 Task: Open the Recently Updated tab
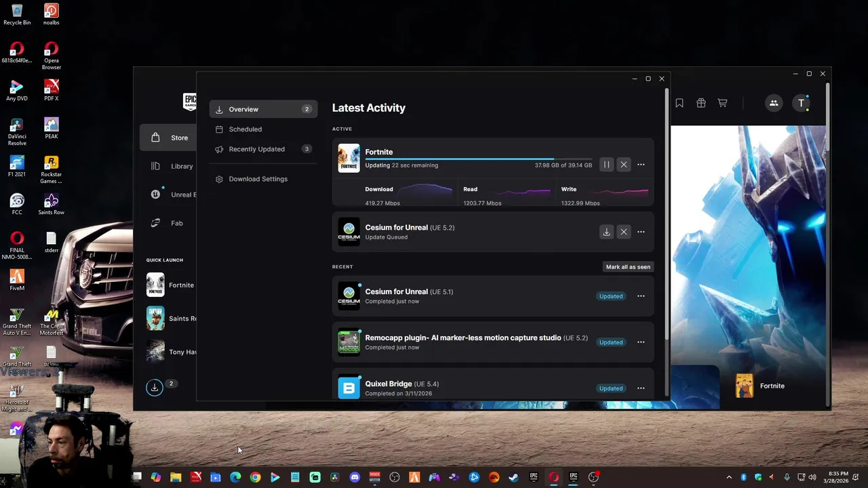(x=263, y=149)
